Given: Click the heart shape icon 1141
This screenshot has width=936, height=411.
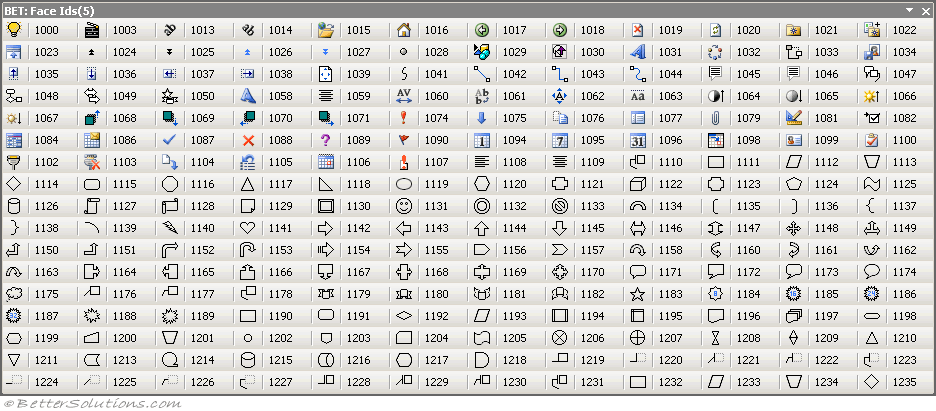Looking at the screenshot, I should [248, 228].
